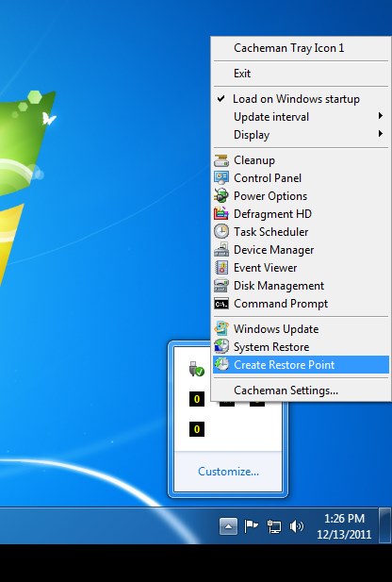The width and height of the screenshot is (392, 582).
Task: Click the Event Viewer label
Action: pos(266,268)
